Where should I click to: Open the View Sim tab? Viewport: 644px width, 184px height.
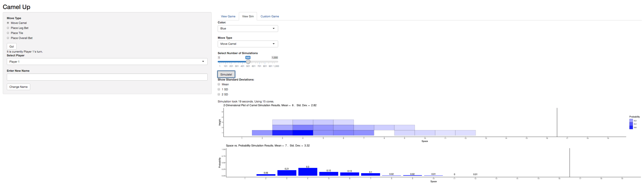248,16
